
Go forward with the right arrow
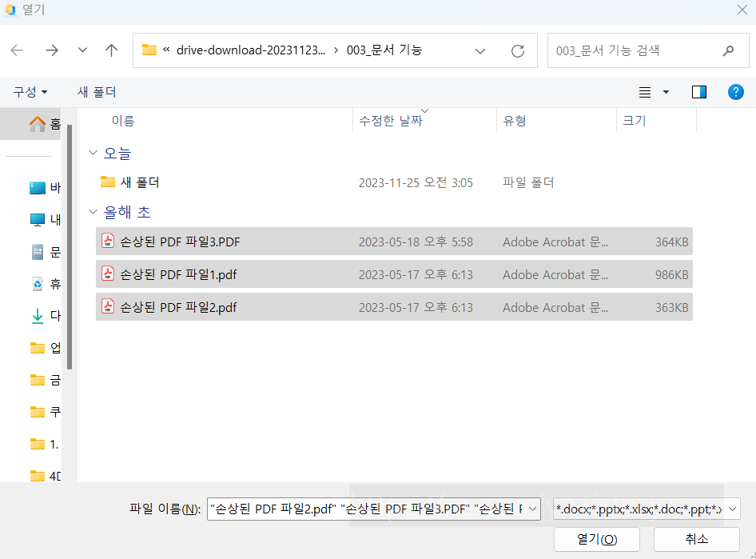coord(52,50)
